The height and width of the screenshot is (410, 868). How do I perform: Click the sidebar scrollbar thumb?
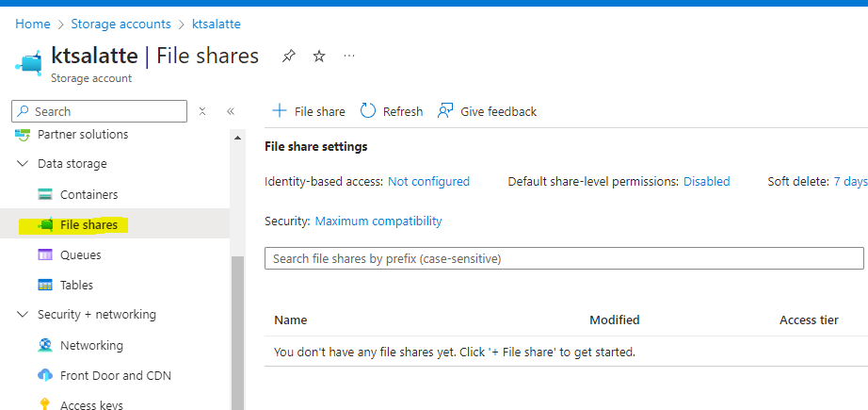(x=237, y=333)
